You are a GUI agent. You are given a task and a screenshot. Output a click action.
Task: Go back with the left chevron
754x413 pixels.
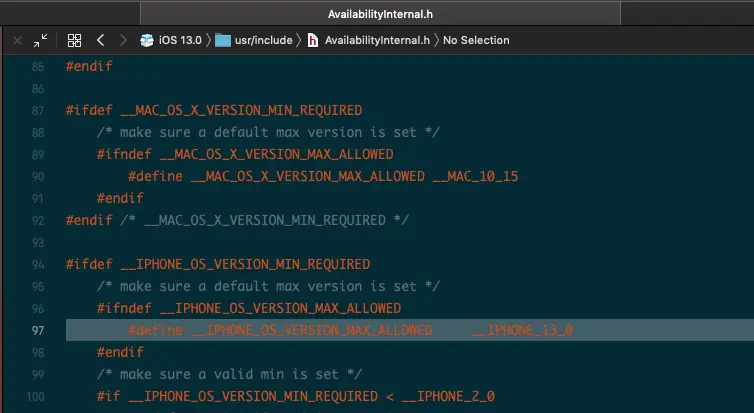tap(101, 40)
